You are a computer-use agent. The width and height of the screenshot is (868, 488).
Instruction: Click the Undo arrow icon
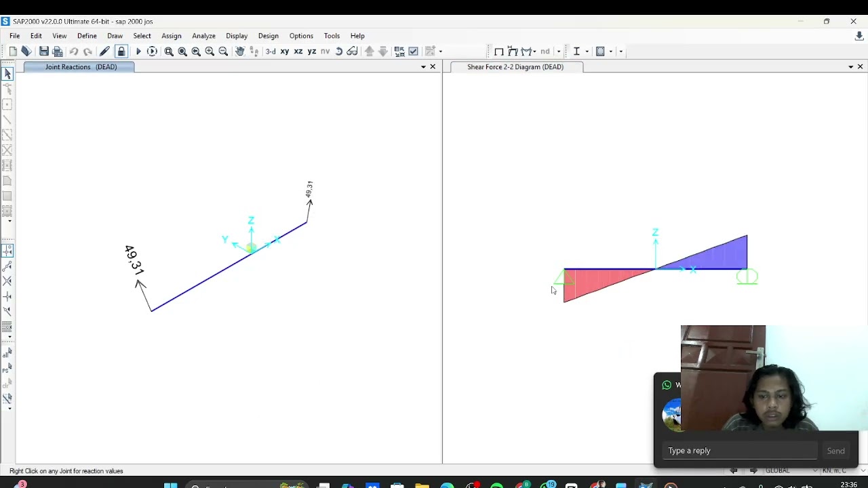74,52
